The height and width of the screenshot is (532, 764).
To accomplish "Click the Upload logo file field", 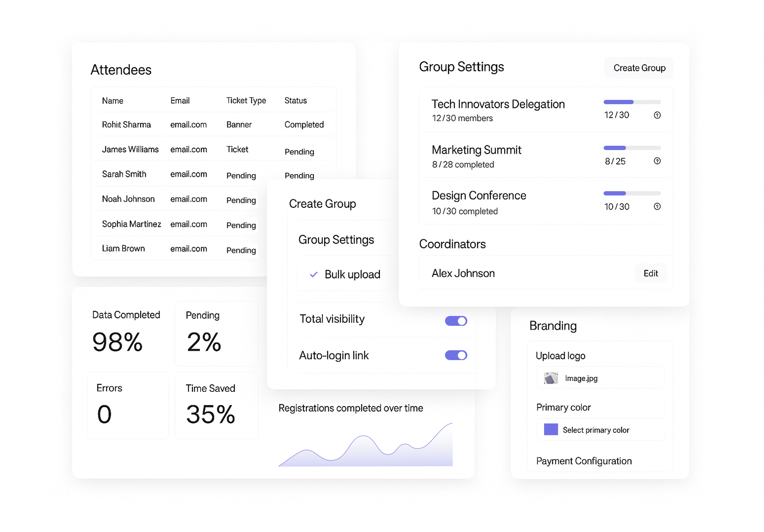I will pyautogui.click(x=600, y=378).
